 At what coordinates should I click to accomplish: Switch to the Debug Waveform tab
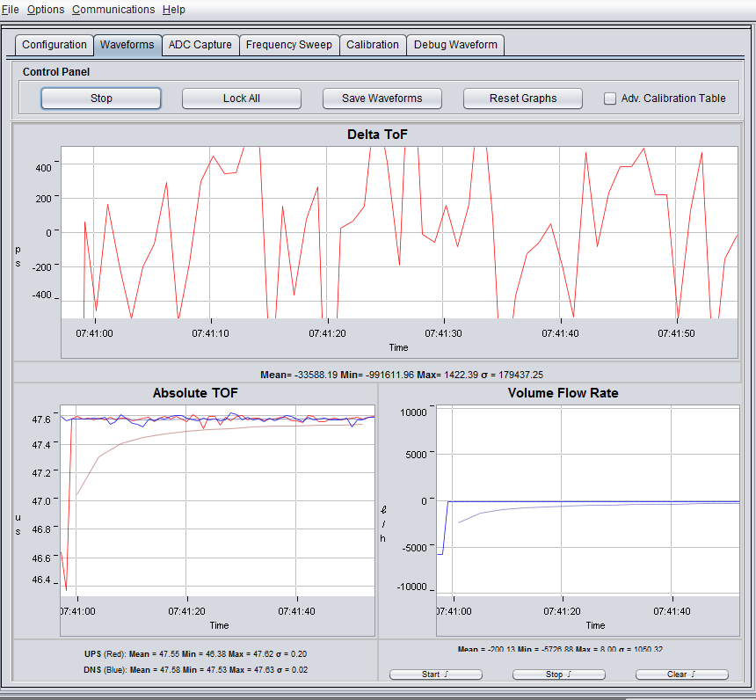455,45
